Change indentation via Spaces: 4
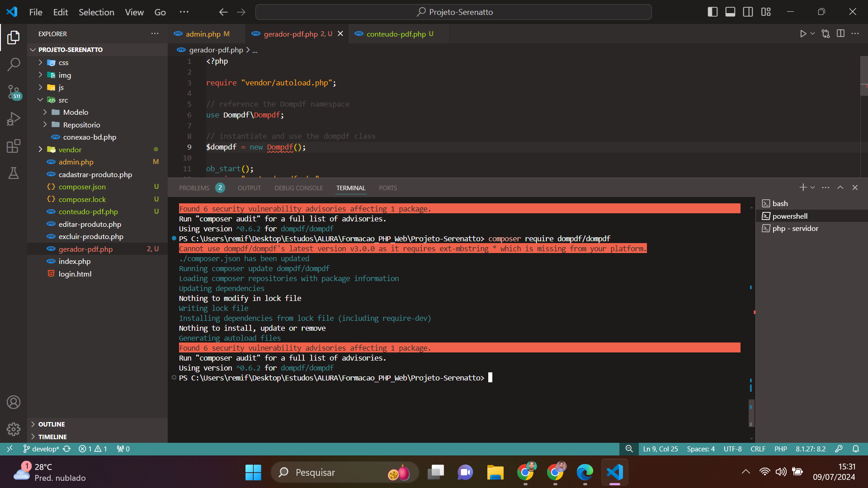The image size is (868, 488). click(700, 449)
